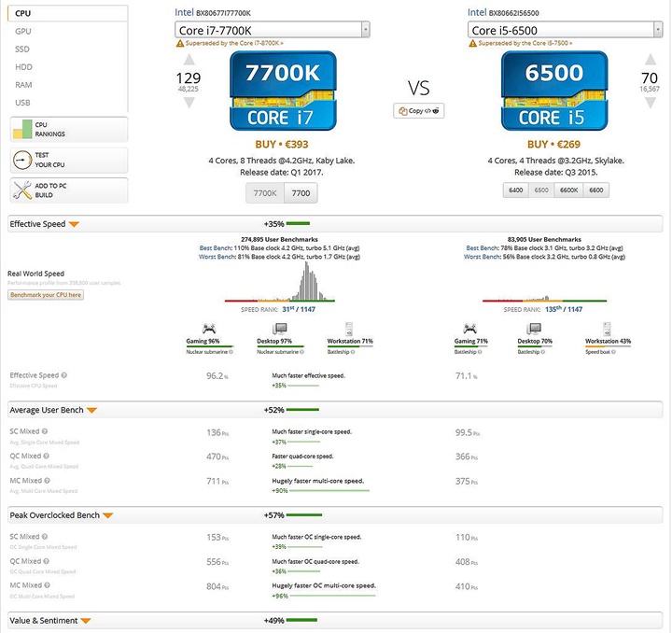Click help icon beside Peak Overclocked QC Mixed
This screenshot has height=633, width=672.
coord(47,561)
